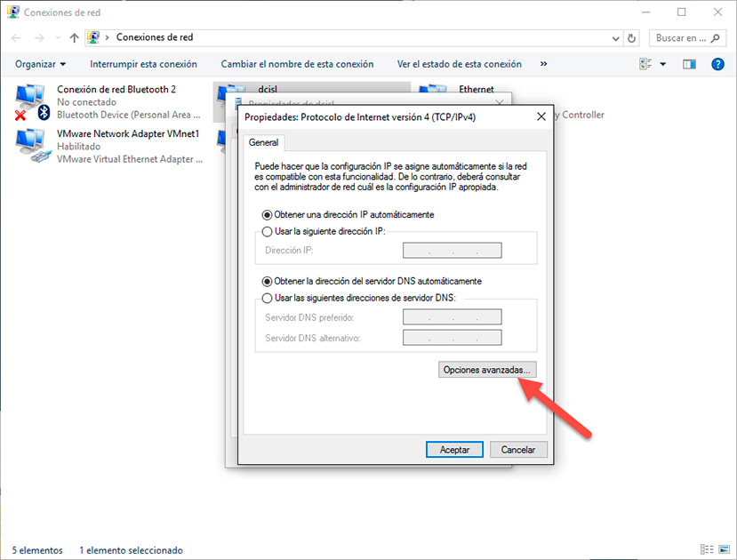Click Interrumpir esta conexión in toolbar

pos(143,64)
